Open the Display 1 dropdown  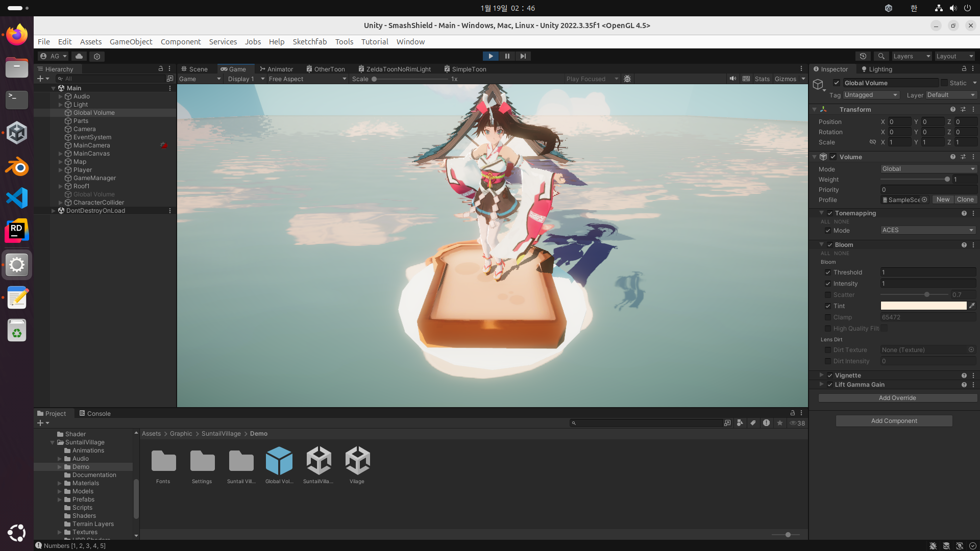click(x=246, y=79)
